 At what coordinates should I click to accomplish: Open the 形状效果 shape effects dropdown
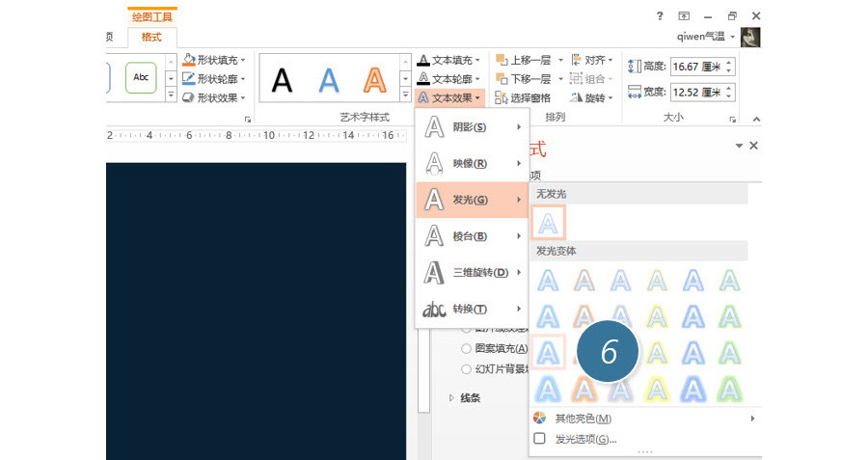(x=214, y=97)
